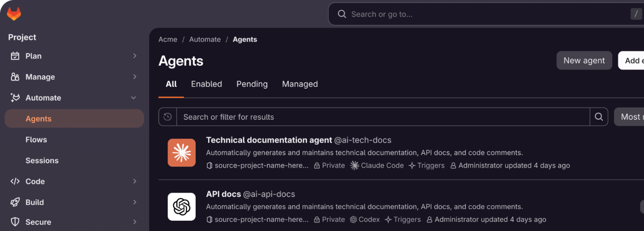Click the New agent button
This screenshot has width=644, height=231.
click(584, 61)
